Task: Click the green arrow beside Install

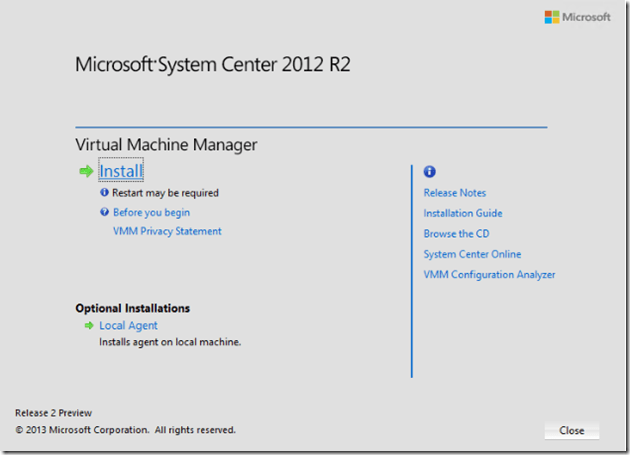Action: (86, 171)
